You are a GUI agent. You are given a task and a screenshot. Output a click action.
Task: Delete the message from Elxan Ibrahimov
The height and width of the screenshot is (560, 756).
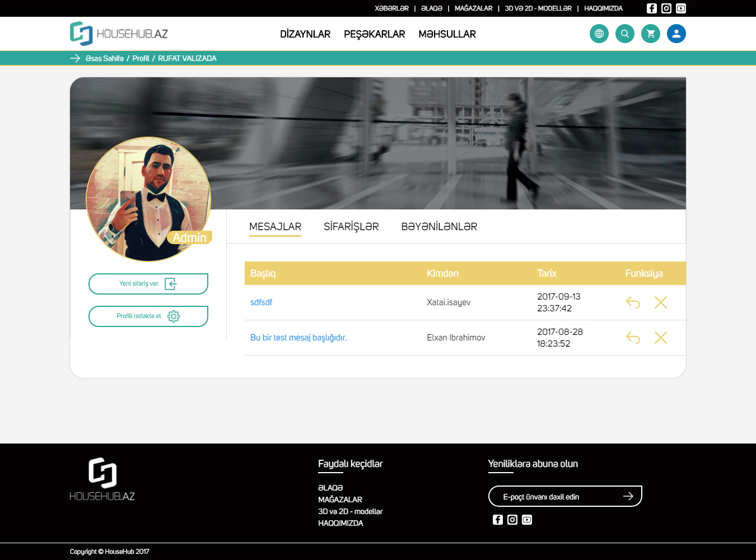(660, 338)
